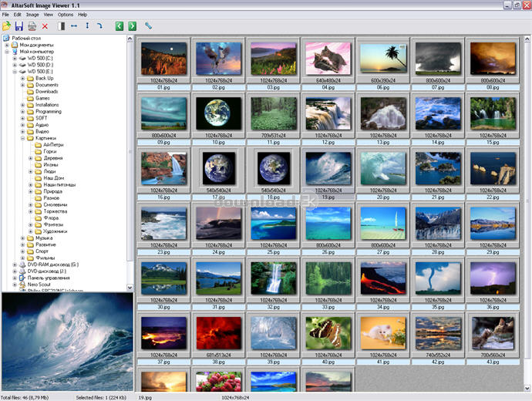This screenshot has width=532, height=401.
Task: Click the Панель управления icon in tree
Action: coord(22,278)
